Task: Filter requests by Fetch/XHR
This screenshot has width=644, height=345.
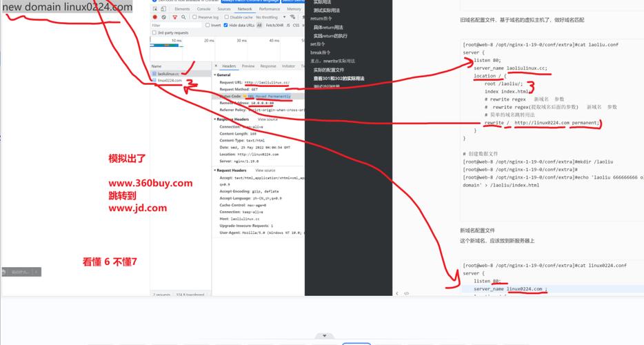Action: pos(274,25)
